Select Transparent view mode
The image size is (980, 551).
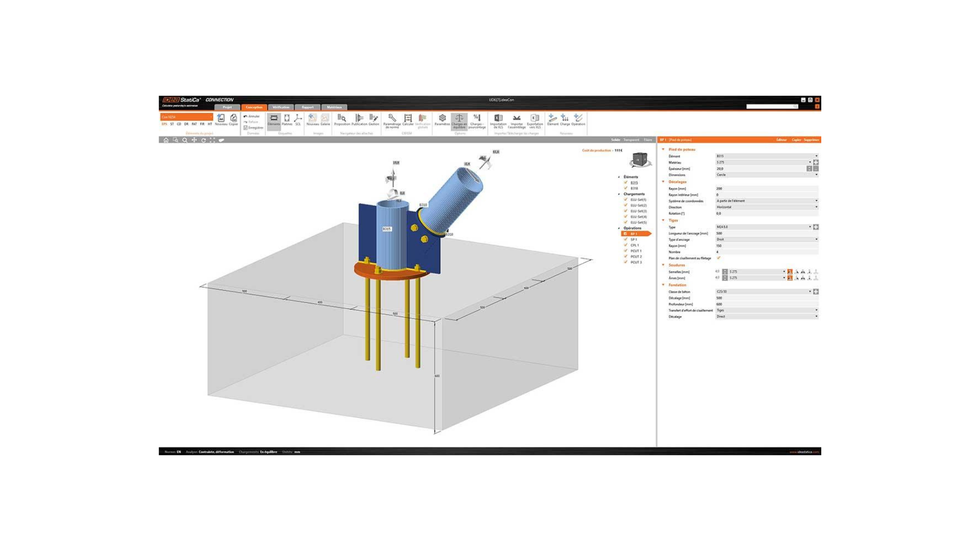point(631,140)
